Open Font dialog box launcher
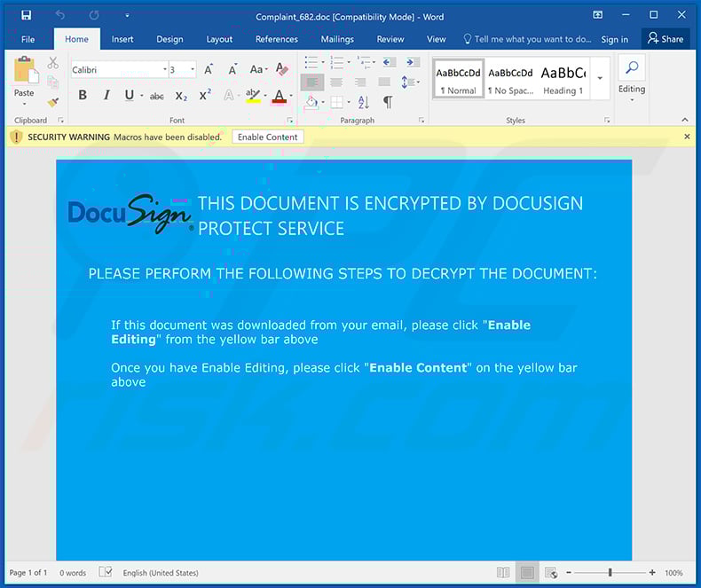The height and width of the screenshot is (588, 701). click(289, 121)
